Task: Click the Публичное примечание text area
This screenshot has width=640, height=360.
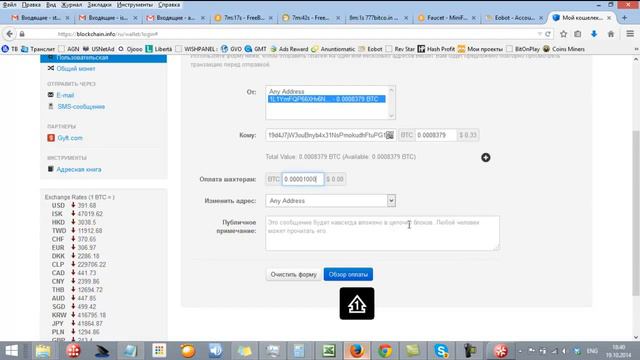Action: pyautogui.click(x=382, y=233)
